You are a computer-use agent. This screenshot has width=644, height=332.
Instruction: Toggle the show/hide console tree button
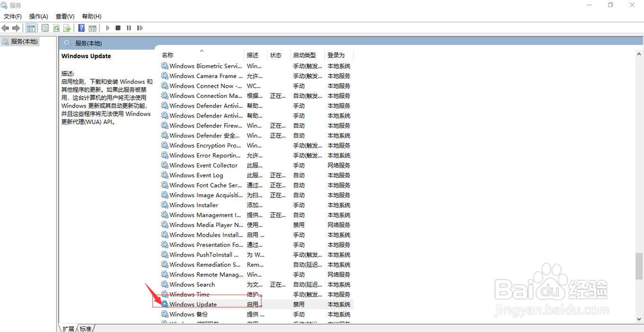point(31,28)
